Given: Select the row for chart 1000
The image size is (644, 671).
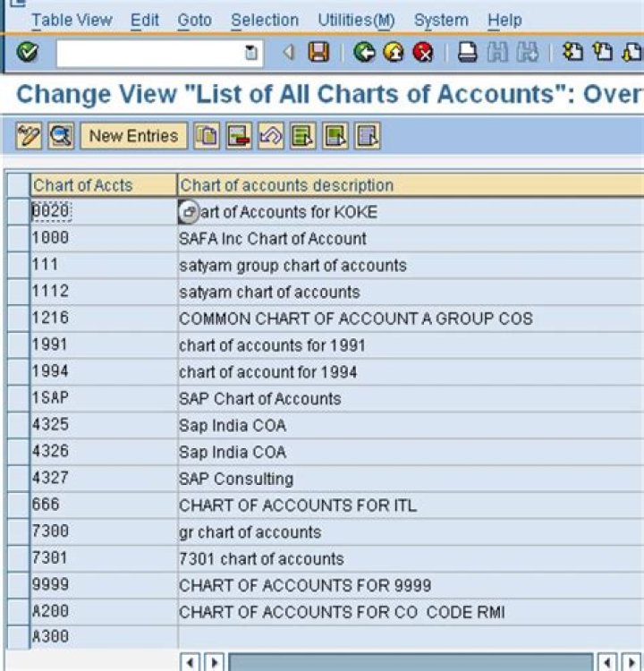Looking at the screenshot, I should point(18,239).
